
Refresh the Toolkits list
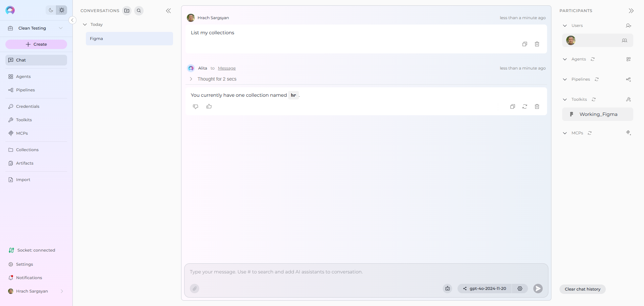click(x=594, y=99)
